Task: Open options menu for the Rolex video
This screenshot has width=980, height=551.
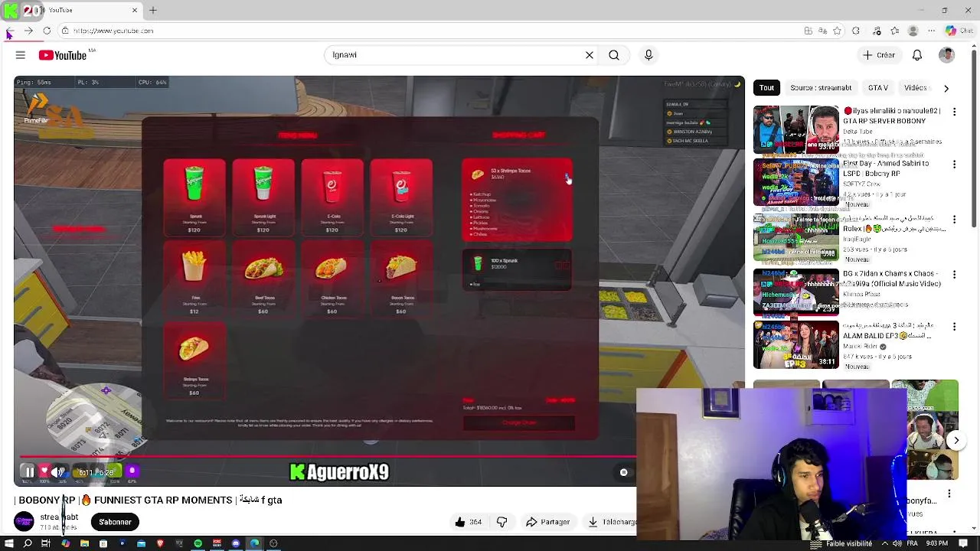Action: tap(954, 220)
